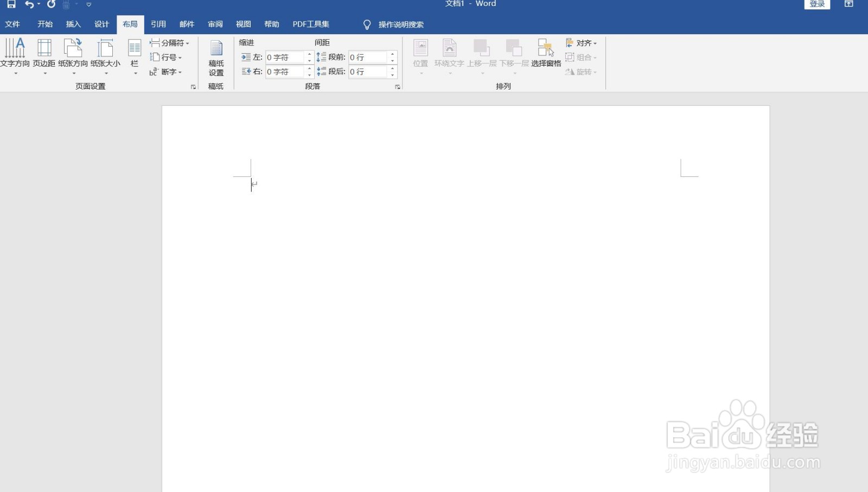The width and height of the screenshot is (868, 492).
Task: Click the touch/mouse mode icon in title bar
Action: click(x=66, y=4)
